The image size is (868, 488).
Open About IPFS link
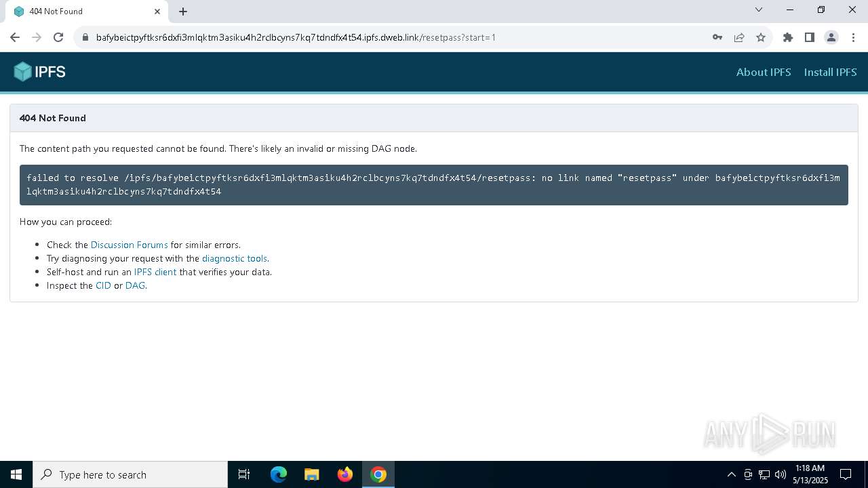764,72
